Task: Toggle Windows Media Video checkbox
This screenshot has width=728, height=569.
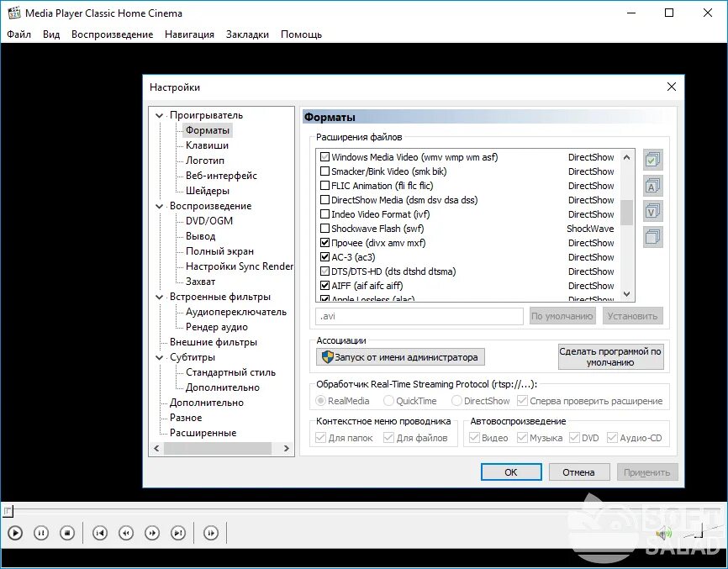Action: point(325,157)
